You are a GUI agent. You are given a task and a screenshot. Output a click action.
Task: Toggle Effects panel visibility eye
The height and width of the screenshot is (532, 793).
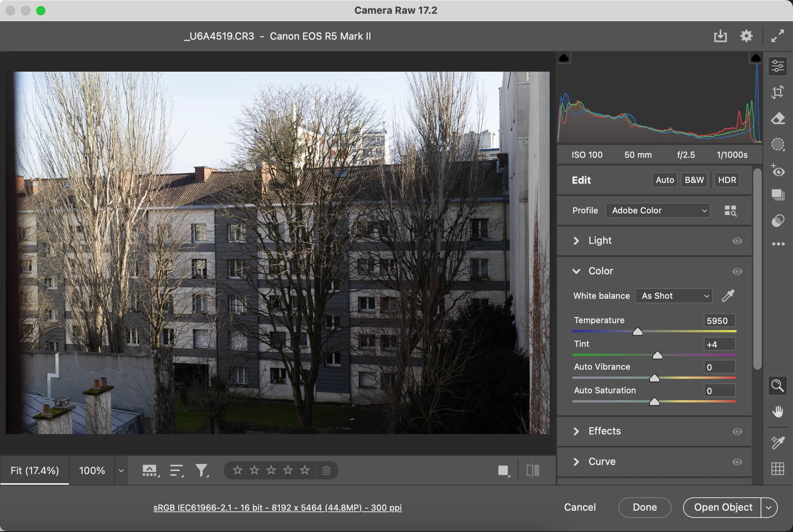click(737, 431)
